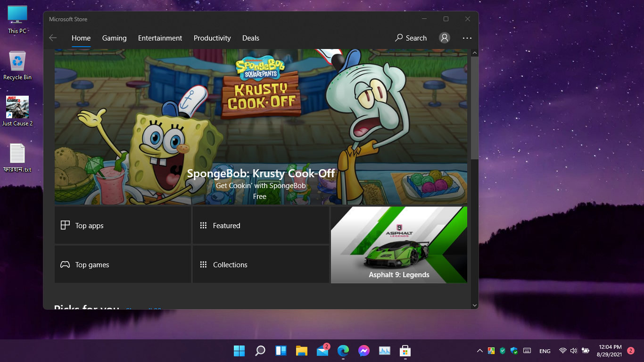Go back with the Store back arrow
The height and width of the screenshot is (362, 644).
[53, 38]
